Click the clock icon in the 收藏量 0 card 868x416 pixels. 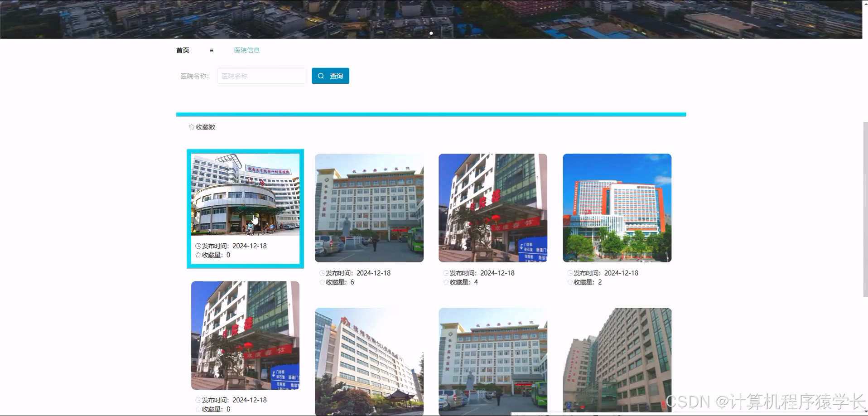point(198,246)
